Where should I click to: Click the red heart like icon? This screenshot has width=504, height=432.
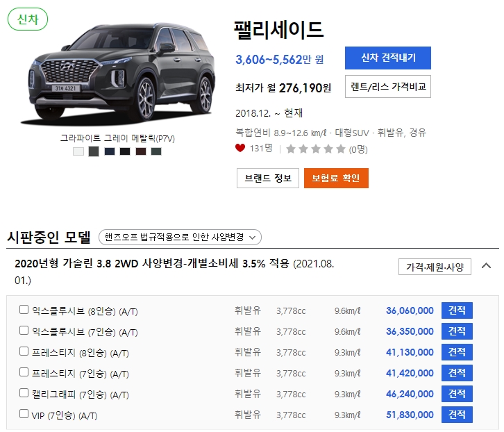tap(240, 148)
